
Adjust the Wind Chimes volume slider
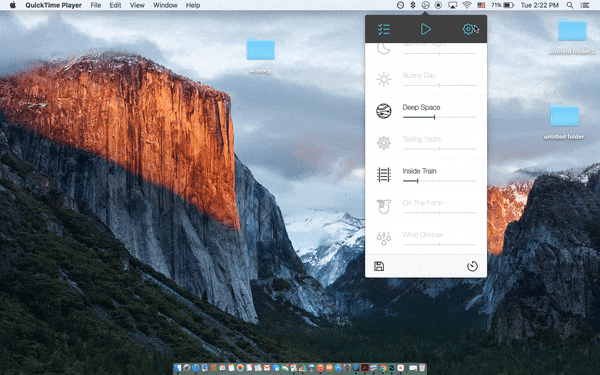[439, 244]
